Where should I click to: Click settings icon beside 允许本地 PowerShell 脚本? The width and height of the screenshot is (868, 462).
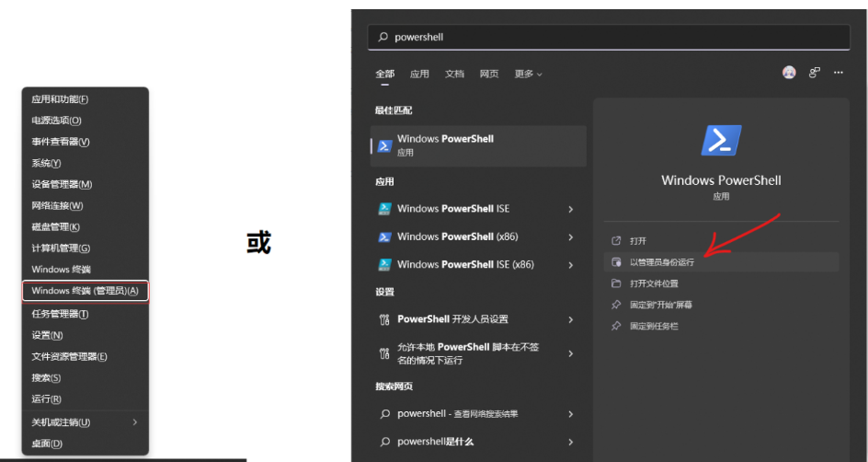(384, 353)
